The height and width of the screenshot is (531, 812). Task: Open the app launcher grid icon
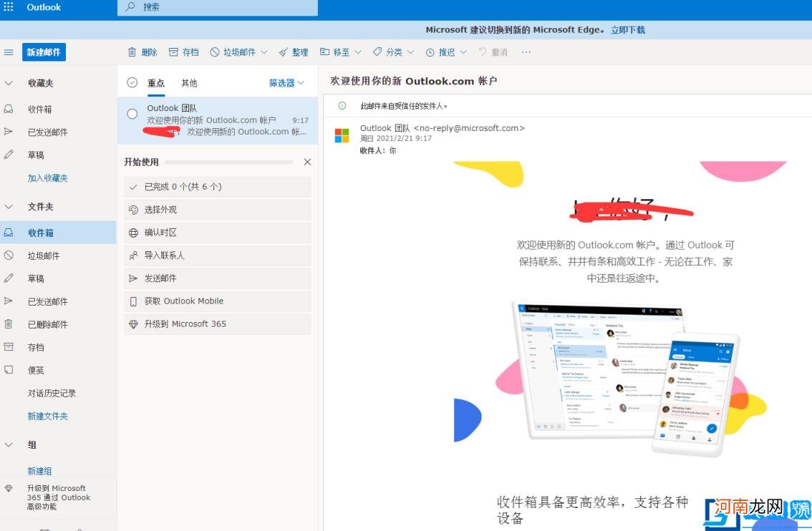[7, 7]
